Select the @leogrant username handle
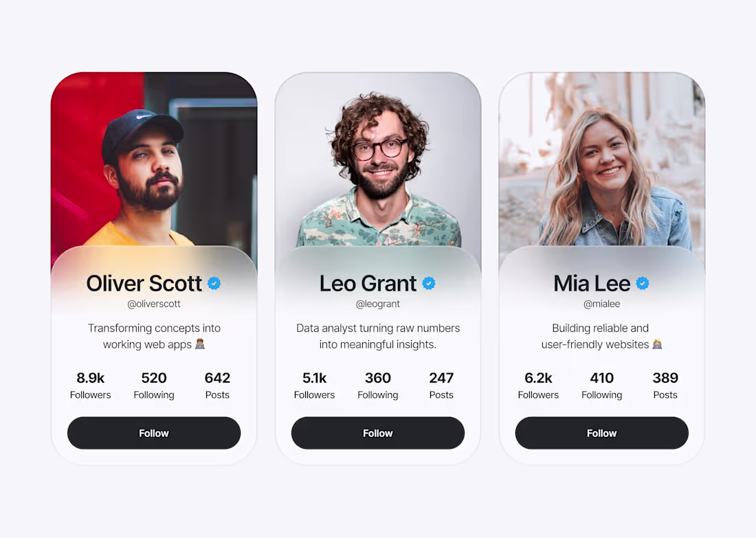756x538 pixels. click(x=377, y=303)
